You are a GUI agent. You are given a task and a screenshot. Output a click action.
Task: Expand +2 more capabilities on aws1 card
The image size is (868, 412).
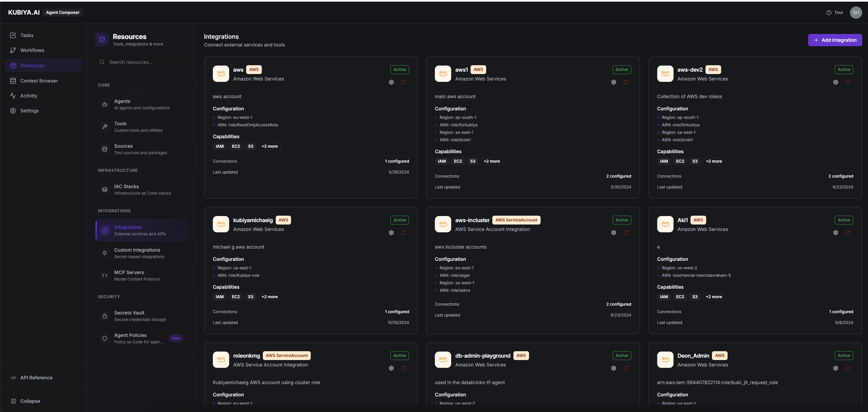pyautogui.click(x=492, y=161)
